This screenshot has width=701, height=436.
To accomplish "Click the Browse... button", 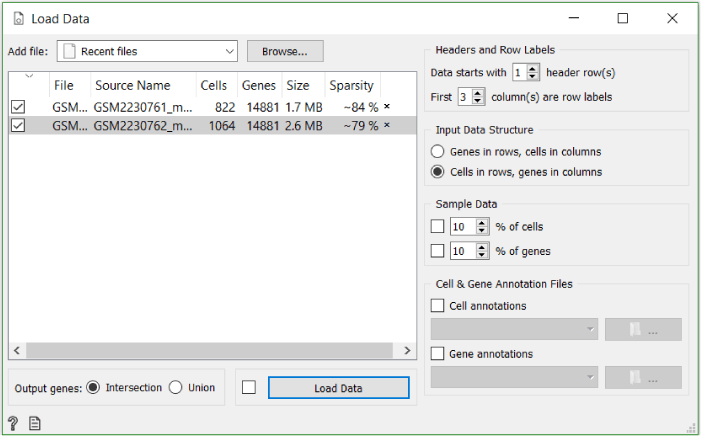I will pyautogui.click(x=285, y=51).
